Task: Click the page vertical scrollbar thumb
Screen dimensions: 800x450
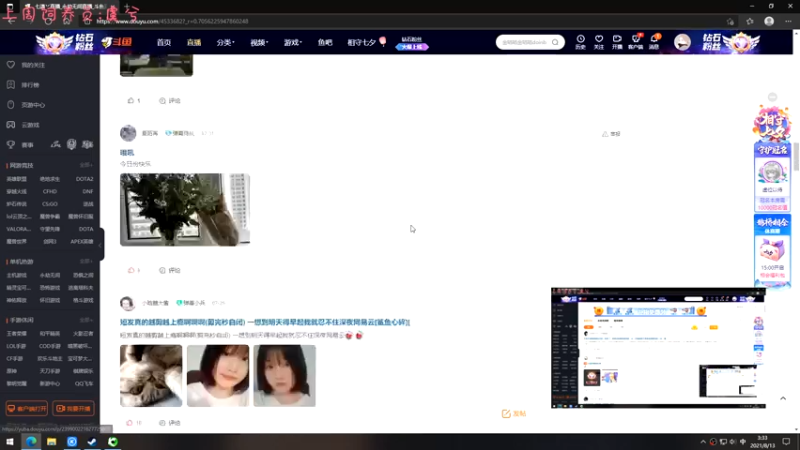Action: pos(796,157)
